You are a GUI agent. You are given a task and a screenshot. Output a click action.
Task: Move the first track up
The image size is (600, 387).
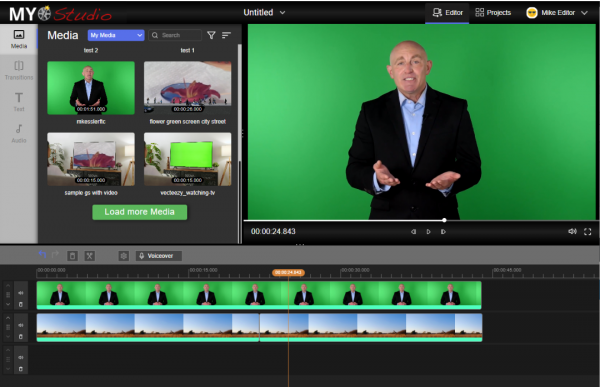(x=8, y=286)
